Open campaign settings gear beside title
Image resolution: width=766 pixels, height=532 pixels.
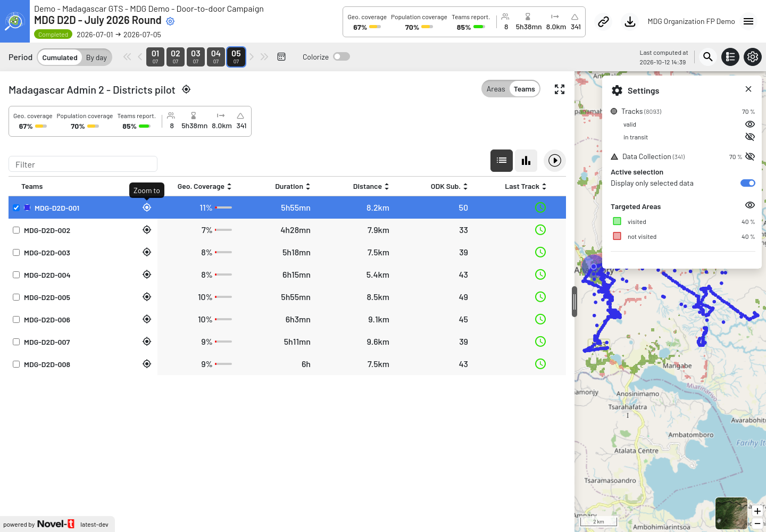point(170,21)
